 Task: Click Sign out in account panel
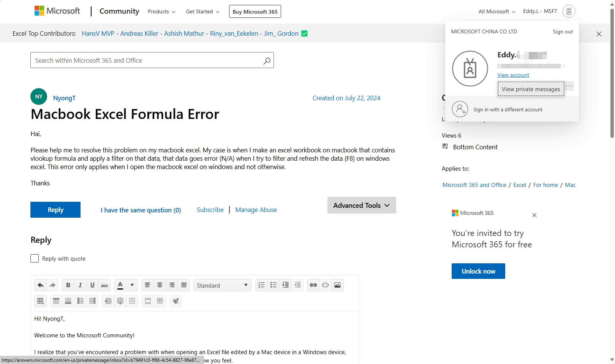coord(563,32)
